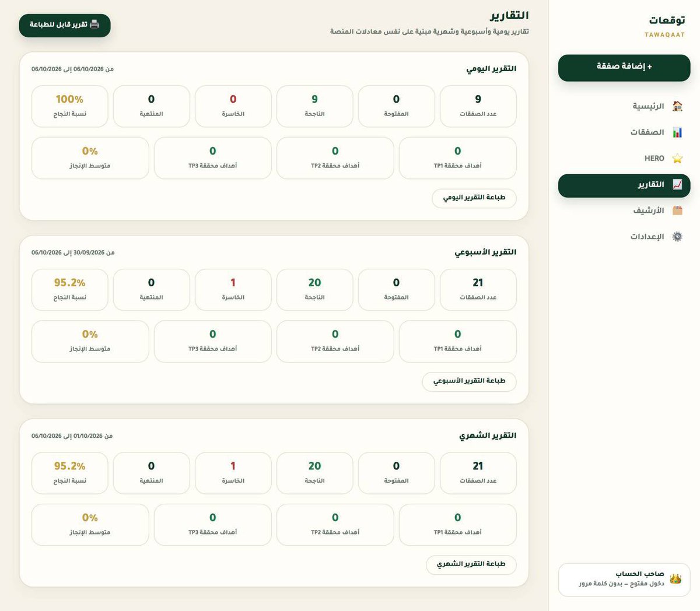Image resolution: width=700 pixels, height=611 pixels.
Task: Click the gear icon beside الإعدادات
Action: tap(677, 237)
